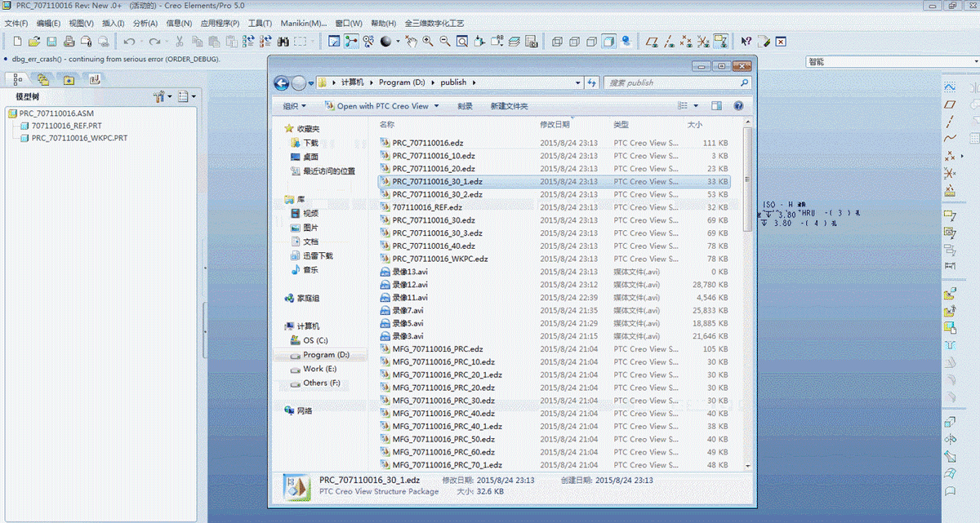Open the model tree show options dropdown
Viewport: 980px width, 523px height.
pyautogui.click(x=187, y=97)
